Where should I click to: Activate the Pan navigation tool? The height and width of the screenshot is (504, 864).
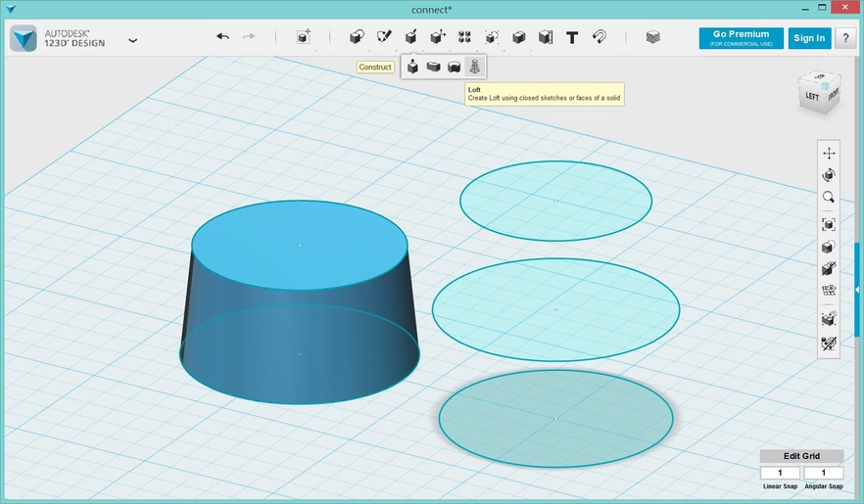click(828, 154)
